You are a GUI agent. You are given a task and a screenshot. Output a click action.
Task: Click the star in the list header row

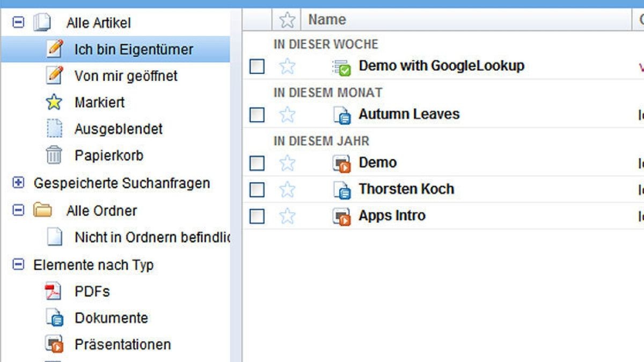[288, 19]
